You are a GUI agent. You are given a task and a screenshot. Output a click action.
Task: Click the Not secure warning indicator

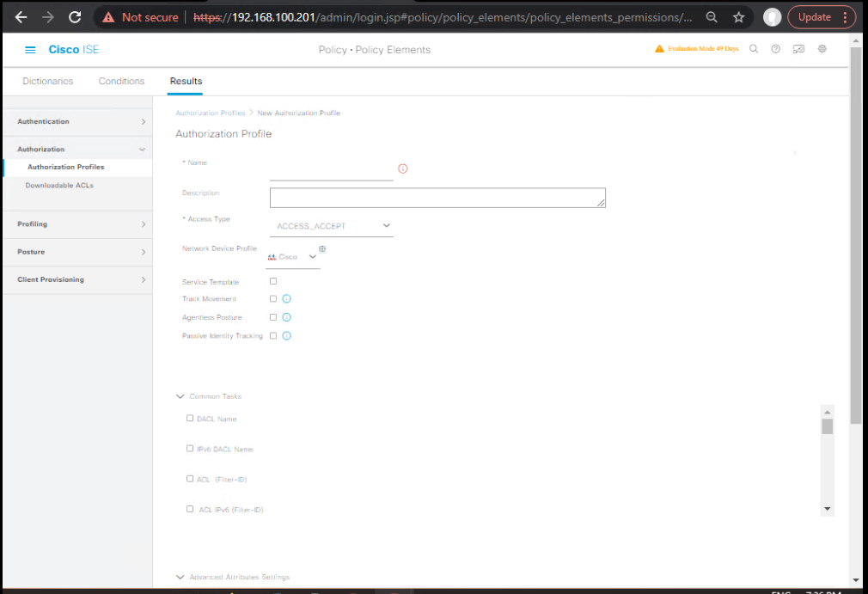click(x=141, y=17)
